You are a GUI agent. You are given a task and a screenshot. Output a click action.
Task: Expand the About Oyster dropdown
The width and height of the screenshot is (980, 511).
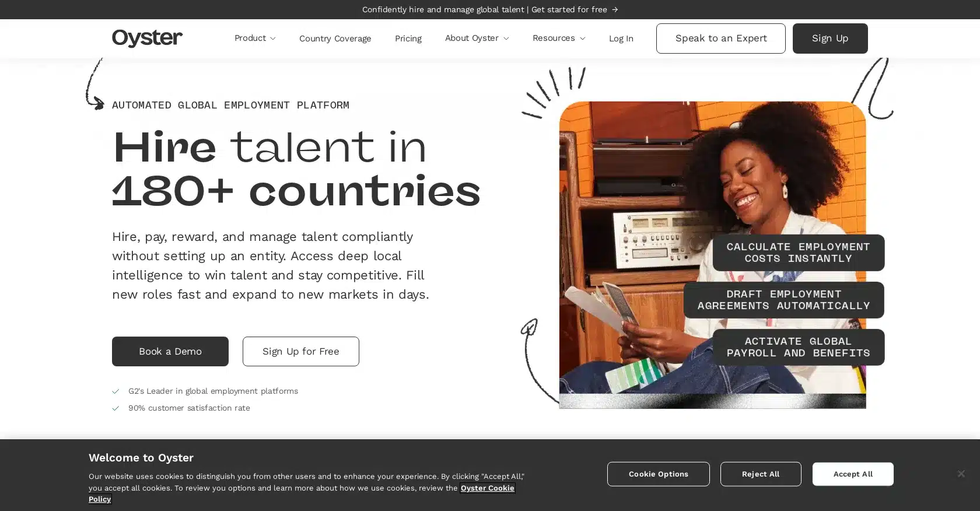tap(477, 38)
